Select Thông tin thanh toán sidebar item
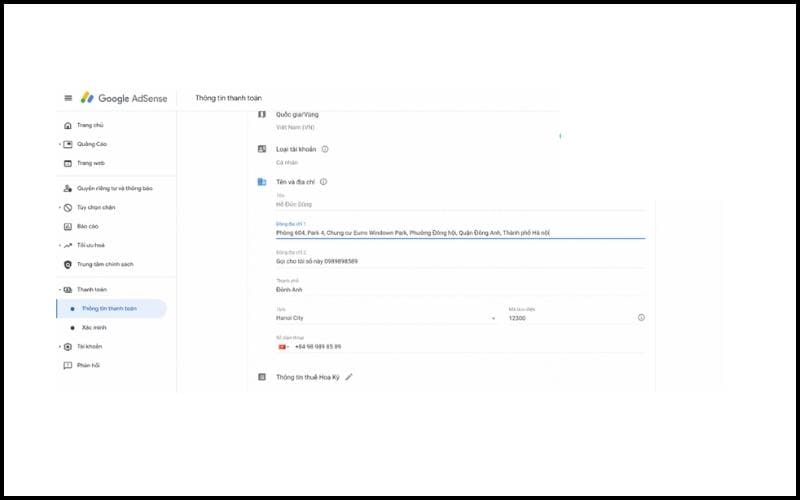This screenshot has width=800, height=500. click(x=112, y=309)
